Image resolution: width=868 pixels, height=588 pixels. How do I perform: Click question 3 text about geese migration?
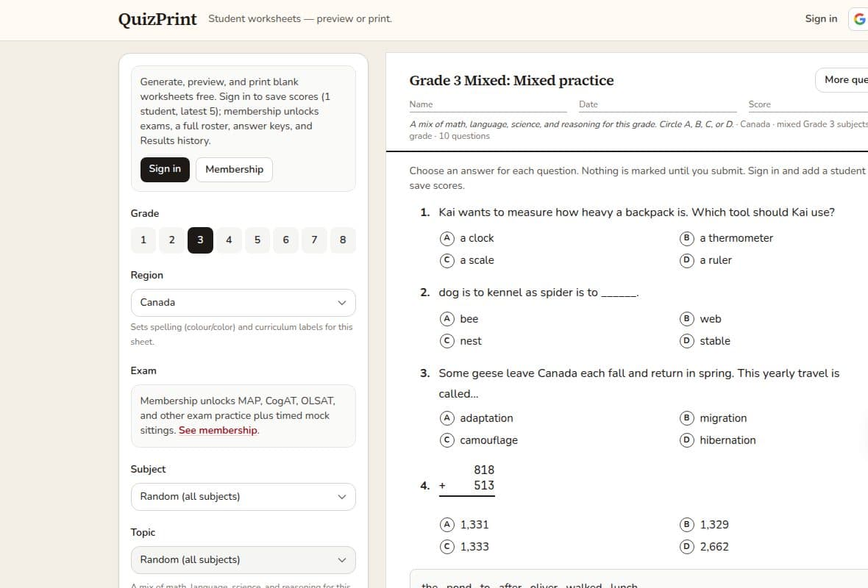pos(638,384)
